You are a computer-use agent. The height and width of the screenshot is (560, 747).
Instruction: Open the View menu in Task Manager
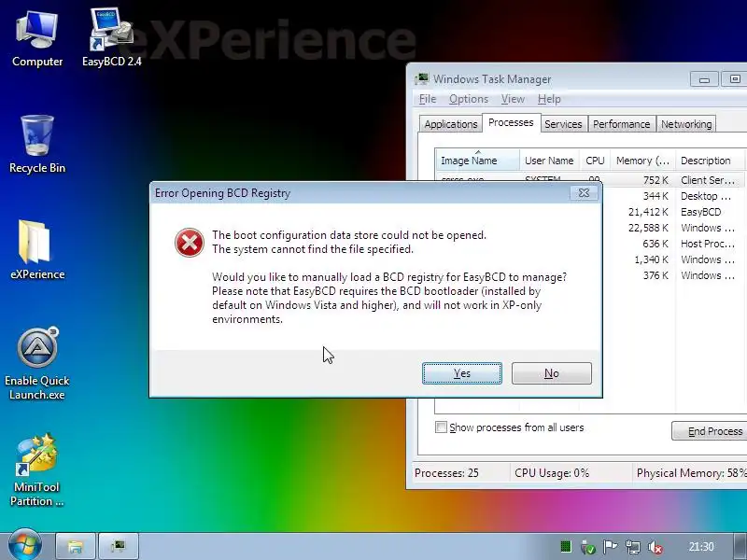pos(513,99)
